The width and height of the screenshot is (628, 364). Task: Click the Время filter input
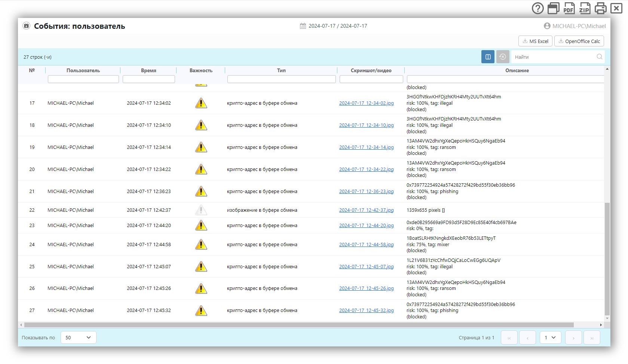tap(149, 79)
